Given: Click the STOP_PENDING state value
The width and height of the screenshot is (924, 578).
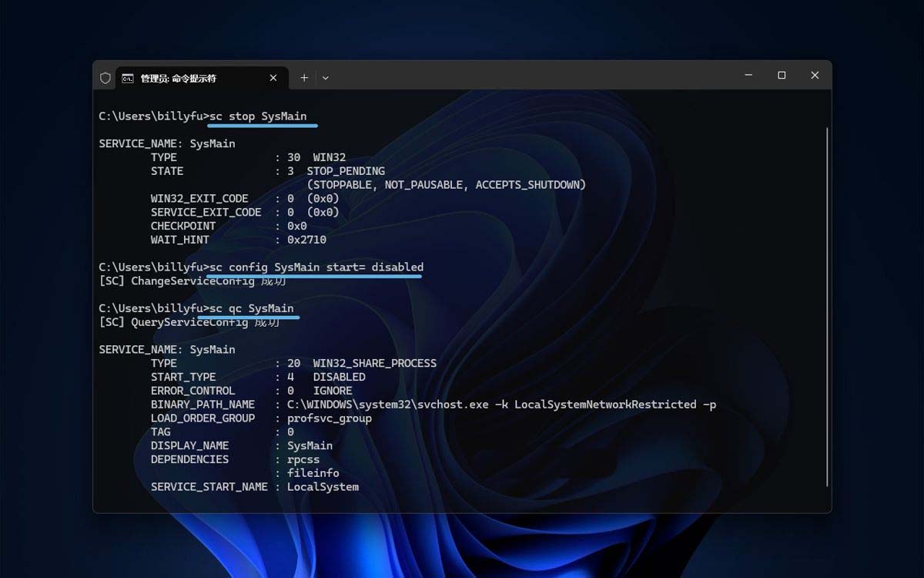Looking at the screenshot, I should click(x=346, y=171).
